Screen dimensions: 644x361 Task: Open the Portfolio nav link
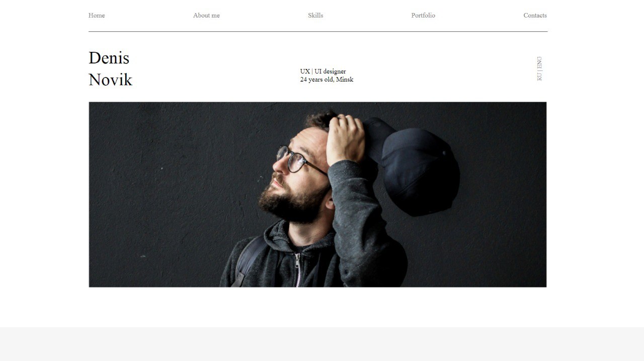tap(423, 16)
